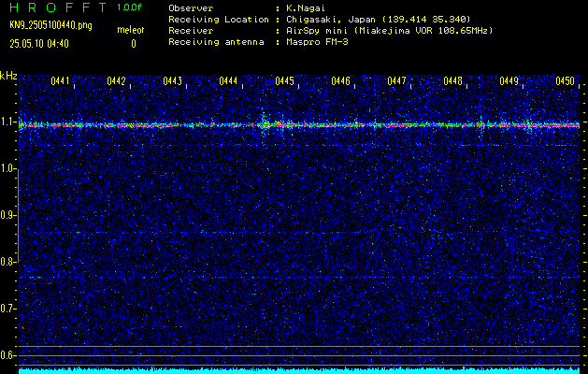Click the Observer field label

tap(191, 8)
